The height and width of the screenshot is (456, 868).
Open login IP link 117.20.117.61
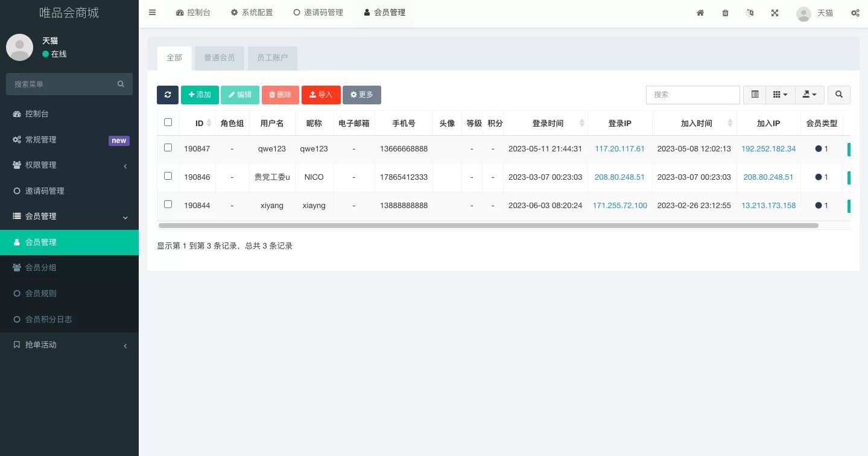coord(619,149)
